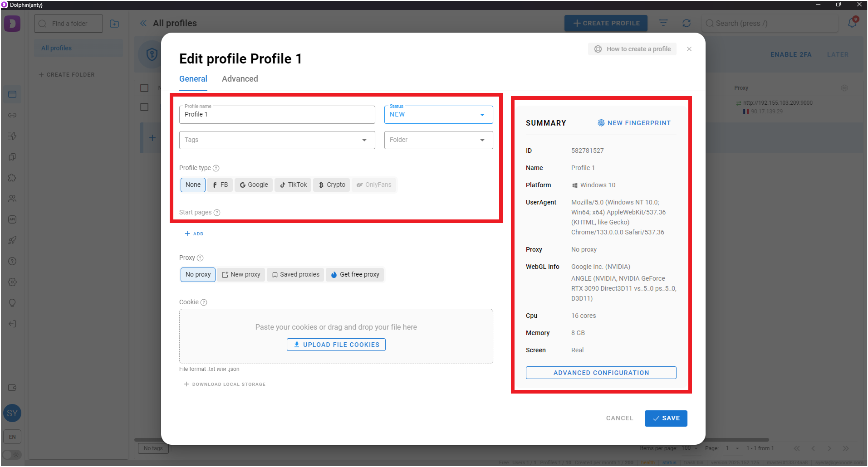Click the notifications bell with badge 9
Image resolution: width=868 pixels, height=467 pixels.
(852, 23)
